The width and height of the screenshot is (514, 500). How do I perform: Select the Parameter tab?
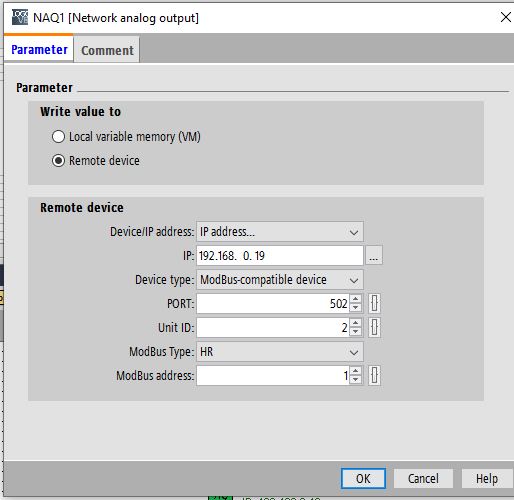(x=39, y=49)
